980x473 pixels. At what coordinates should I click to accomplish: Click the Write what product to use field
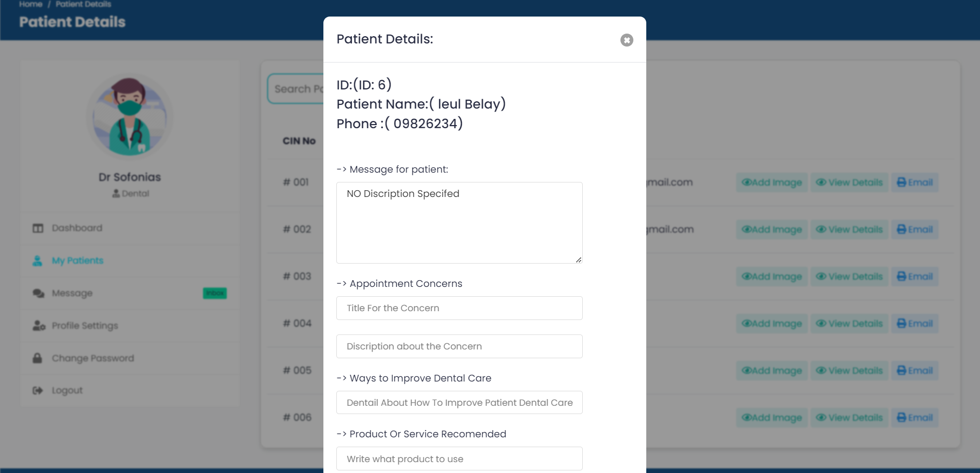coord(459,459)
